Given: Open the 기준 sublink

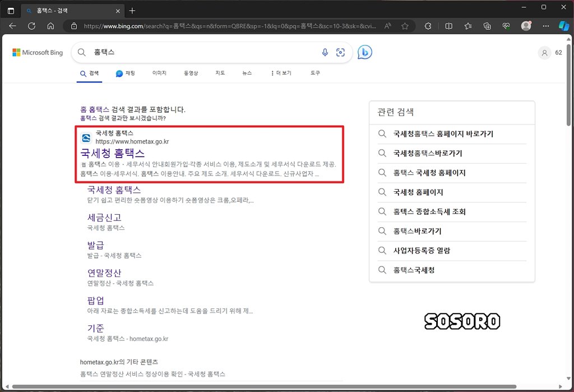Looking at the screenshot, I should point(95,328).
